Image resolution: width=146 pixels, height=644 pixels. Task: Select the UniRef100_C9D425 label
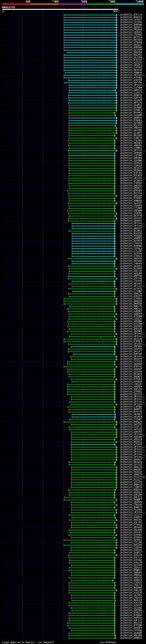(x=131, y=582)
